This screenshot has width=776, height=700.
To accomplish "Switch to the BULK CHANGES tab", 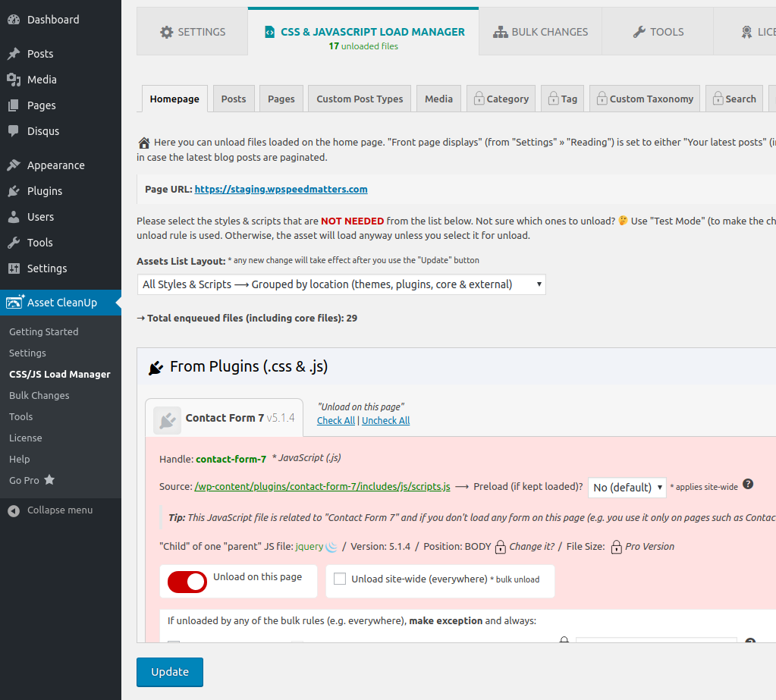I will coord(539,32).
